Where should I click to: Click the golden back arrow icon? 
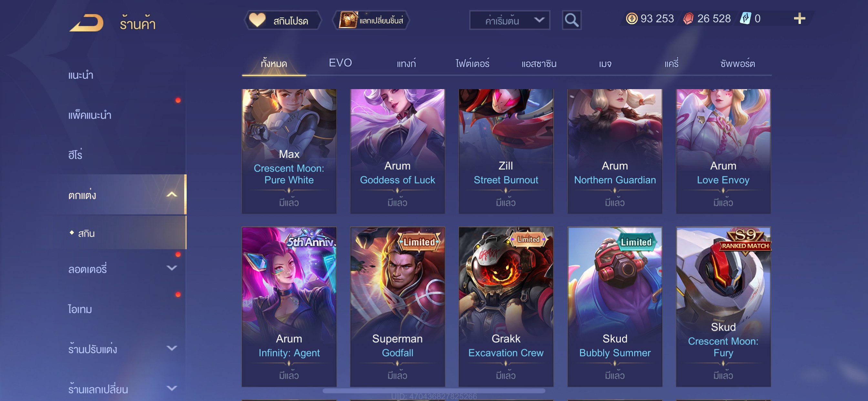pos(87,23)
